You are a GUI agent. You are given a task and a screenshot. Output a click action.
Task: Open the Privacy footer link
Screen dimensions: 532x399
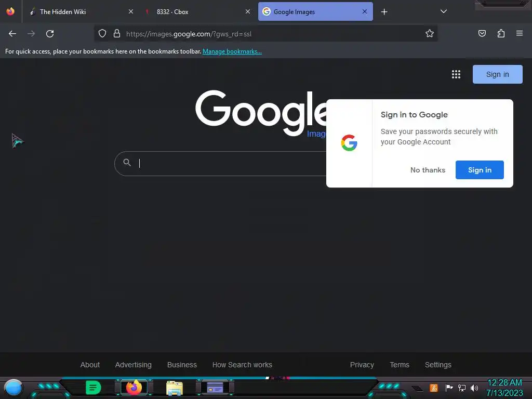coord(362,365)
